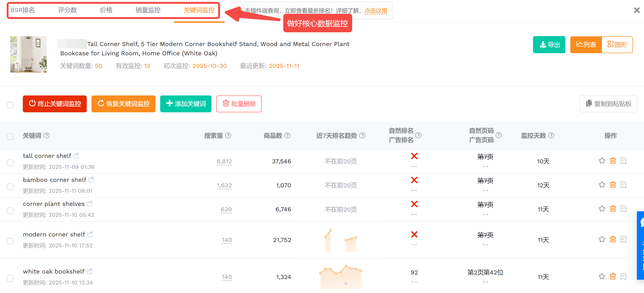Viewport: 644px width, 293px height.
Task: Open the 销量监控 tab
Action: [148, 10]
